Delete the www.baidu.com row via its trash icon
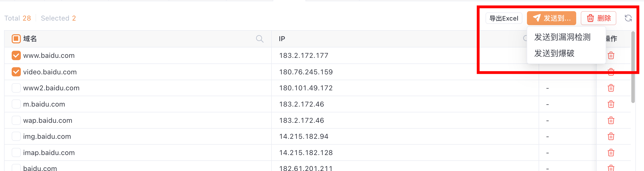644x171 pixels. click(x=611, y=55)
